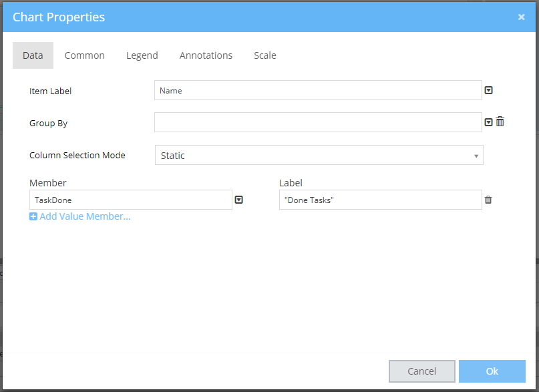
Task: Open the TaskDone member picker icon
Action: point(238,200)
